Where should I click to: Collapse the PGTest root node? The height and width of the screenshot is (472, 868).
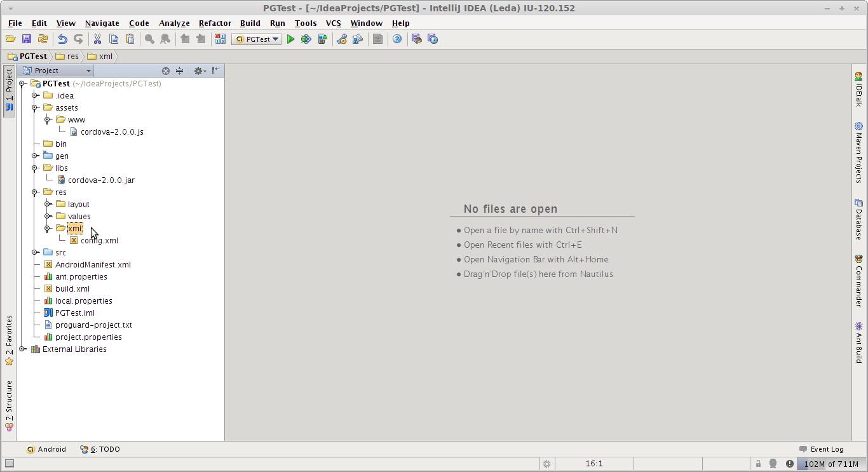[22, 83]
